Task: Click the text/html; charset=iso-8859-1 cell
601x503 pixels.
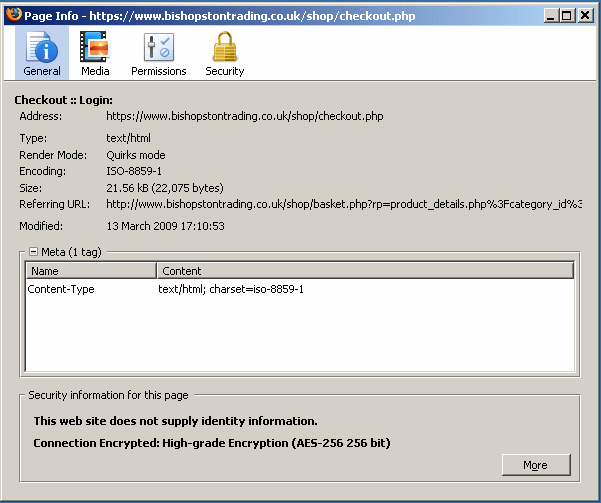Action: (x=231, y=289)
